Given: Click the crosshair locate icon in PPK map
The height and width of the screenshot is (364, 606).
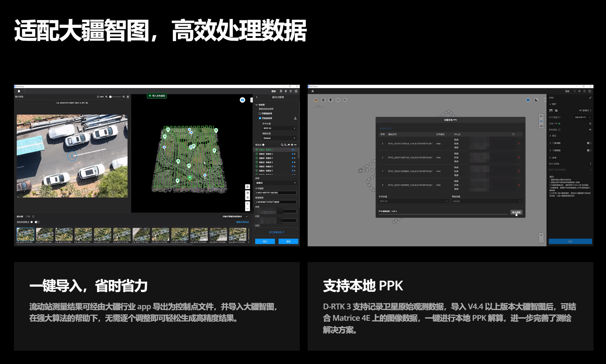Looking at the screenshot, I should pyautogui.click(x=323, y=100).
